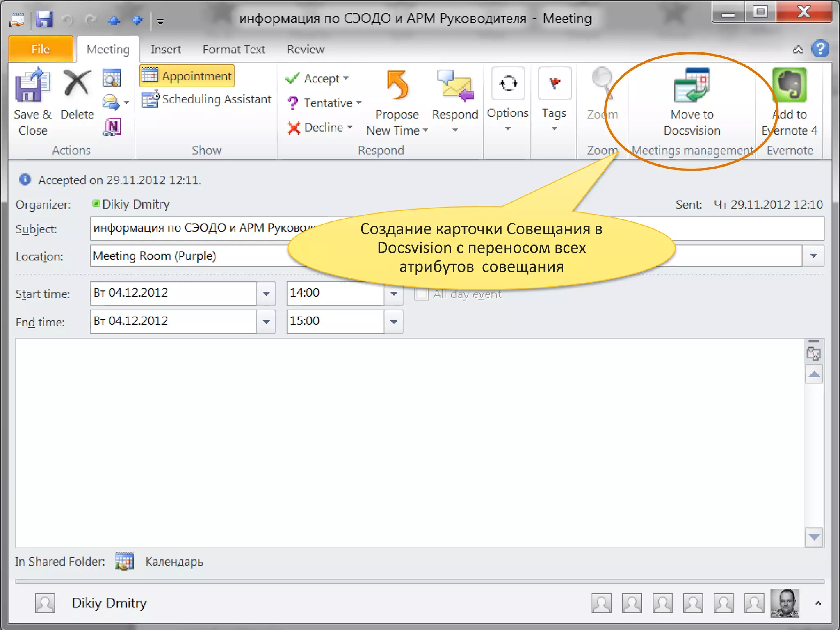The width and height of the screenshot is (840, 630).
Task: Toggle the All day event checkbox
Action: click(421, 294)
